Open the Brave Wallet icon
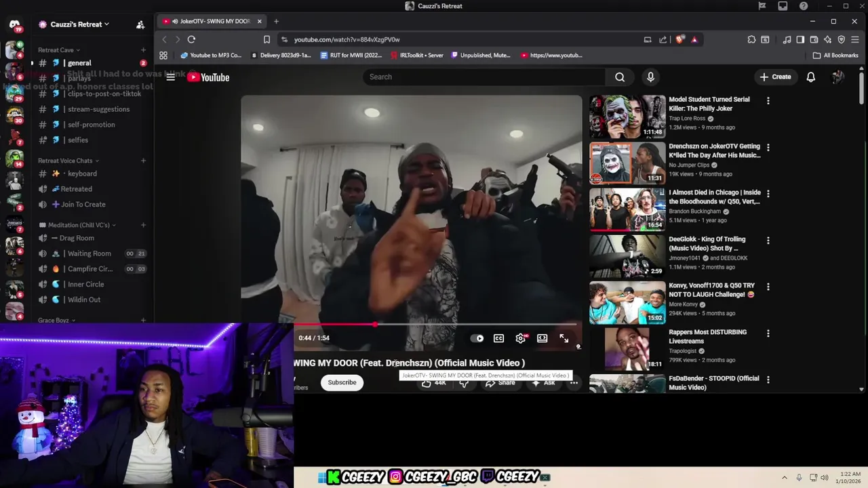This screenshot has width=868, height=488. (814, 39)
